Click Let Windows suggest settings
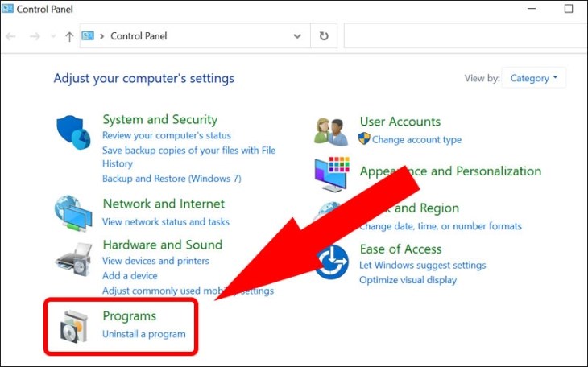The height and width of the screenshot is (367, 588). click(x=423, y=265)
